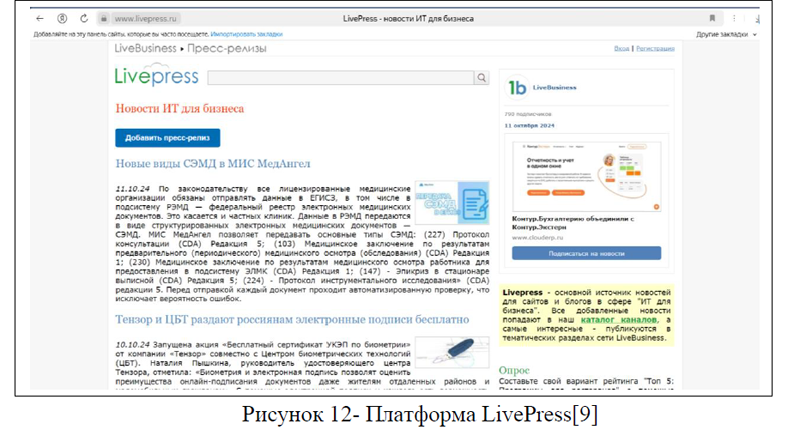800x442 pixels.
Task: Expand the "Другие закладки" dropdown
Action: click(x=726, y=34)
